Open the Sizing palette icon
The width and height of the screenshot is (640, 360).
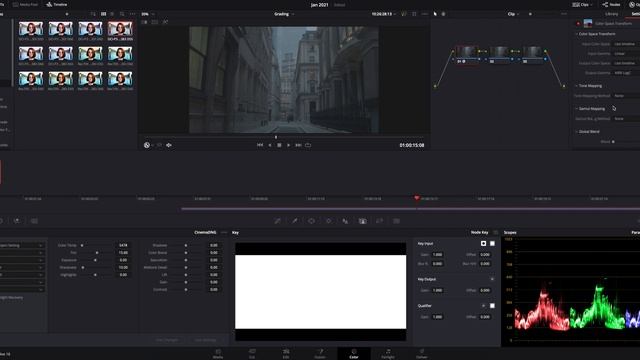pos(379,221)
